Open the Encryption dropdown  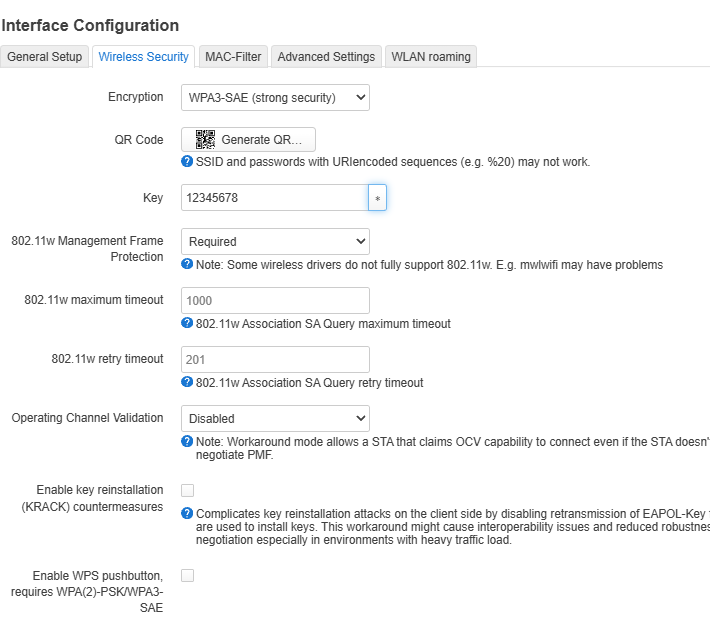275,97
